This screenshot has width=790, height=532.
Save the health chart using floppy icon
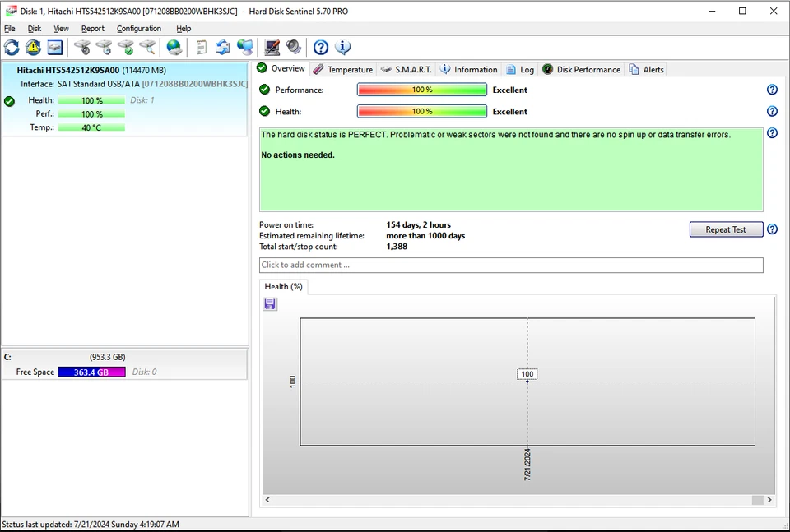270,304
